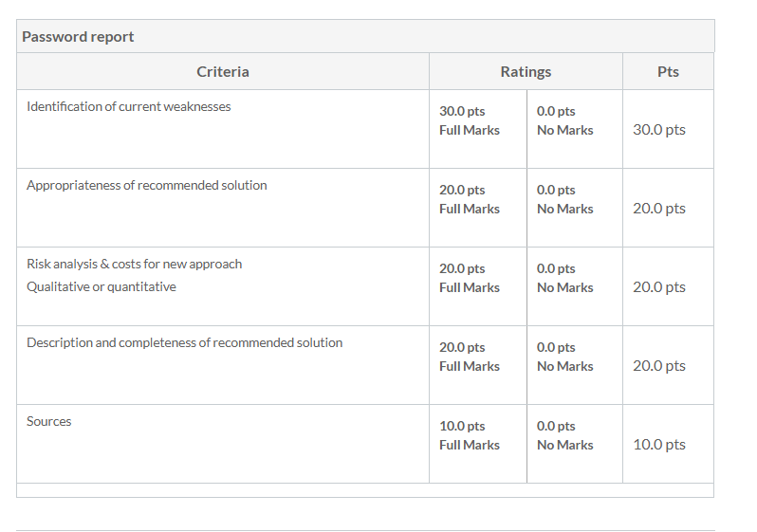Select the Ratings column header

click(x=526, y=71)
